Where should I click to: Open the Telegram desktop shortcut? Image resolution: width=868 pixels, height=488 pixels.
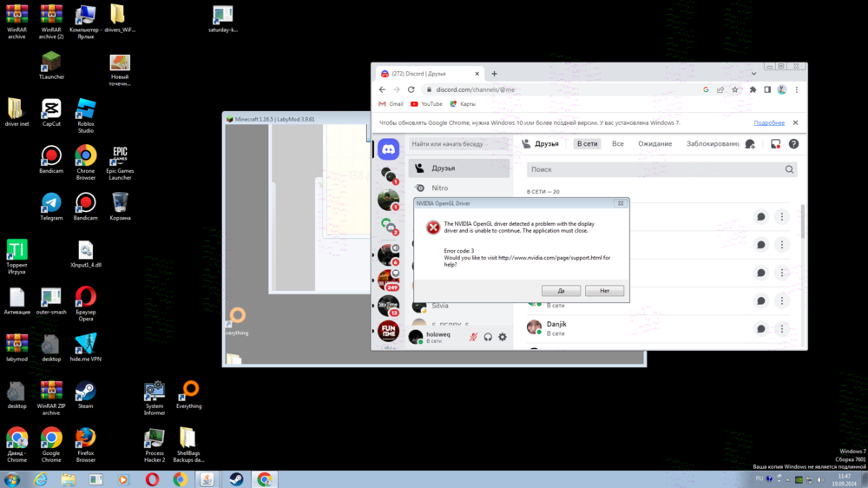(x=51, y=208)
